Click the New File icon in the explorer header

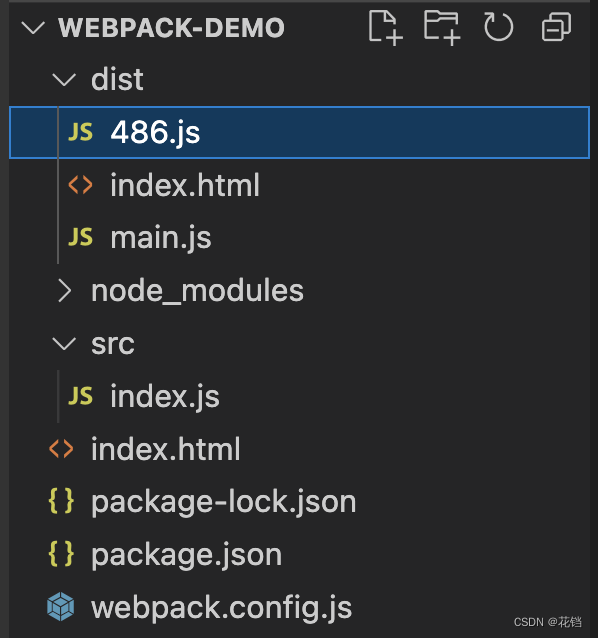point(385,28)
